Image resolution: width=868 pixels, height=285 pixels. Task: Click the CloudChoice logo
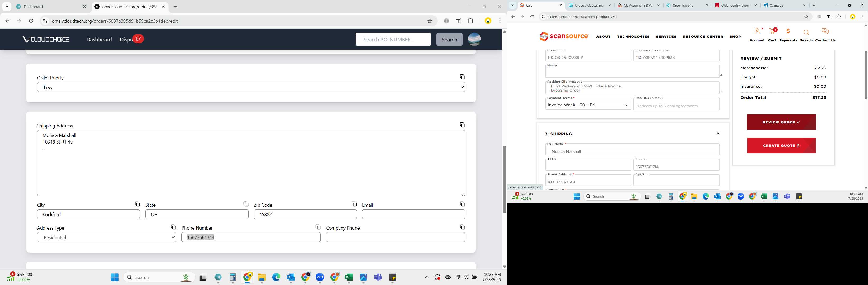tap(46, 39)
